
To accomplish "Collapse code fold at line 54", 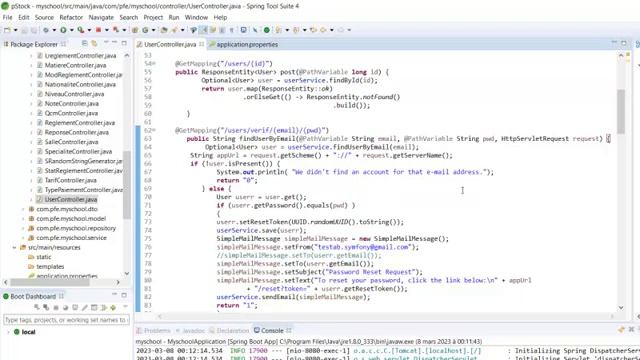I will pyautogui.click(x=154, y=63).
